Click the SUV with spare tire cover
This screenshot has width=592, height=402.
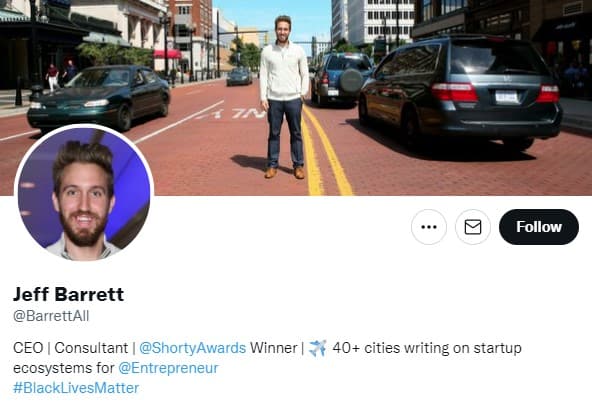(x=342, y=79)
